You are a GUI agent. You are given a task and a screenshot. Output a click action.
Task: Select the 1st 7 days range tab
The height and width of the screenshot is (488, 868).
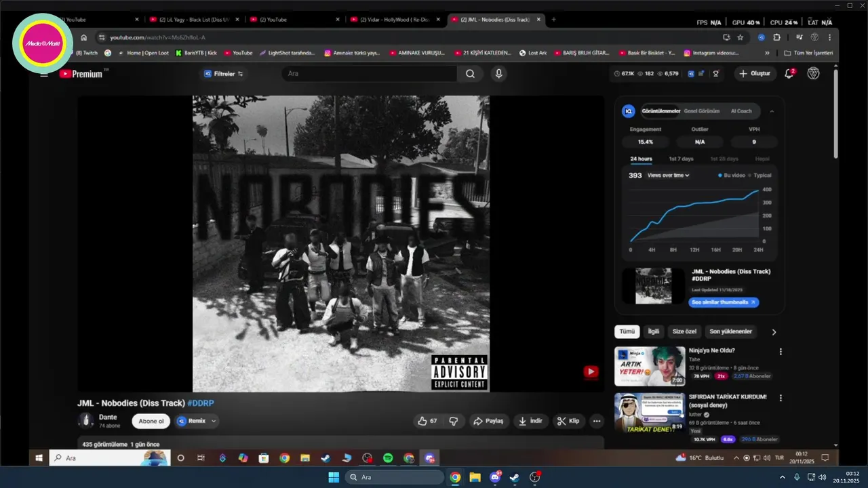[681, 159]
